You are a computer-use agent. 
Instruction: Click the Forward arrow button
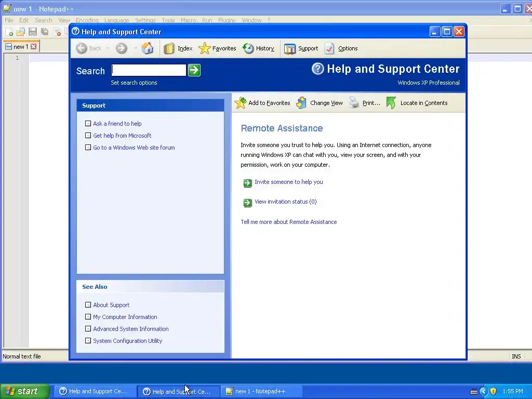coord(121,48)
